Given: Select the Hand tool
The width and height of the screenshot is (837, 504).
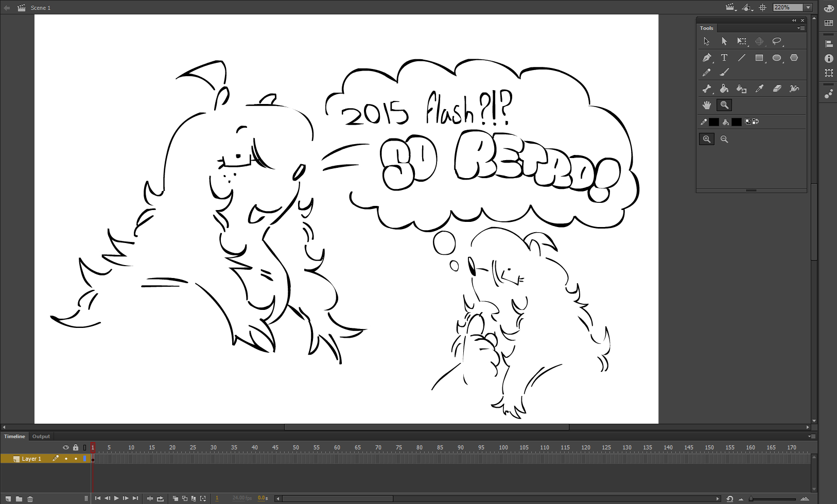Looking at the screenshot, I should 707,105.
